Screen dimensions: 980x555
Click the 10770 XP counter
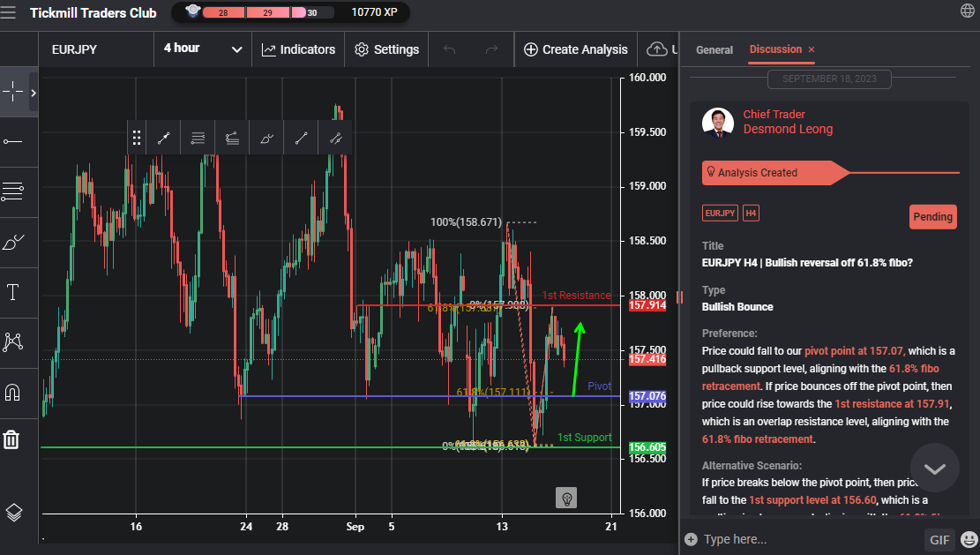tap(374, 11)
